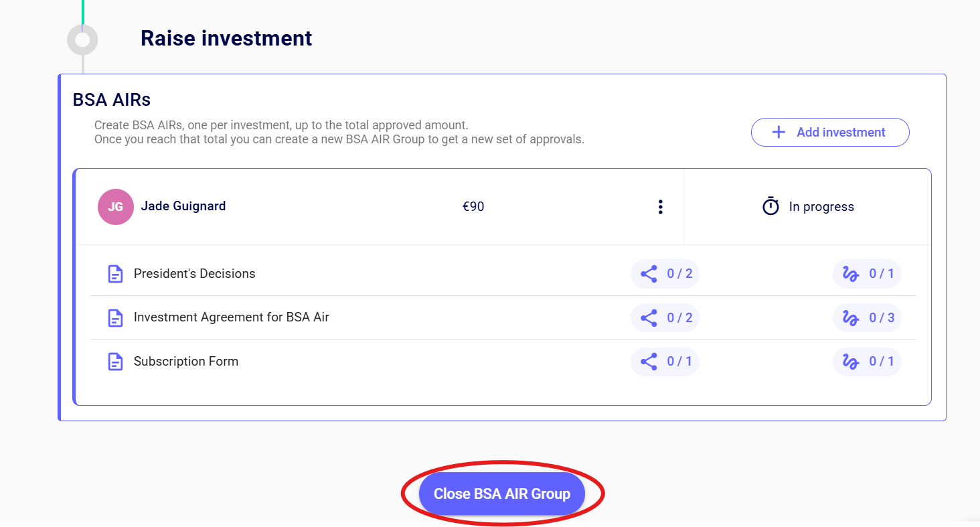Screen dimensions: 980x527
Task: Click the Jade Guignard investor name
Action: click(183, 206)
